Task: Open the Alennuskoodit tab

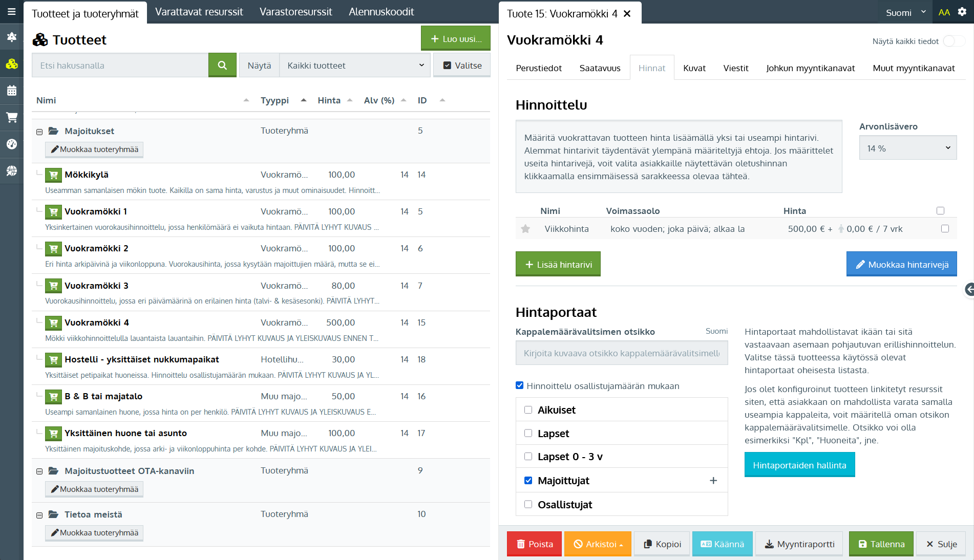Action: click(381, 12)
